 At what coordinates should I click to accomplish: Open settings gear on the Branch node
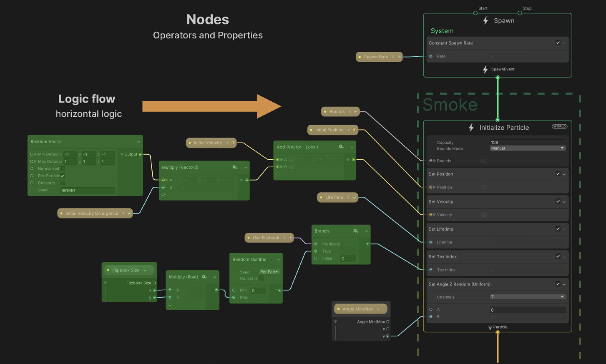point(356,231)
